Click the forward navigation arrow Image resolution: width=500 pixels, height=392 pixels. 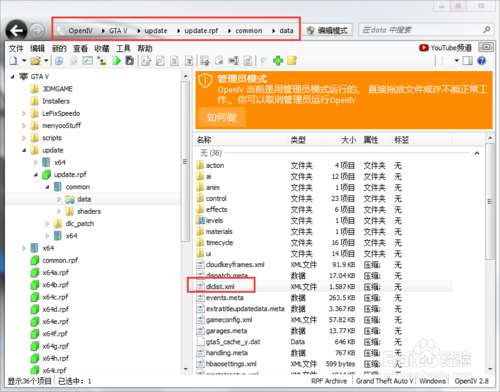click(x=37, y=31)
